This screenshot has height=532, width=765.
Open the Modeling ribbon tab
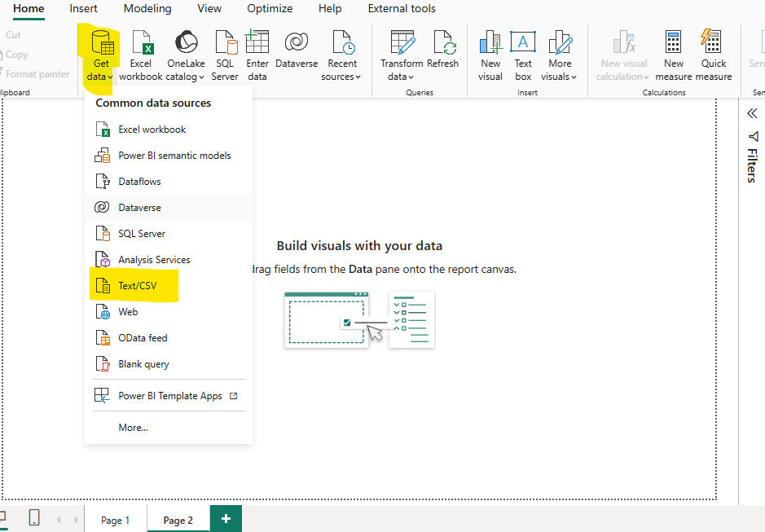pyautogui.click(x=147, y=9)
